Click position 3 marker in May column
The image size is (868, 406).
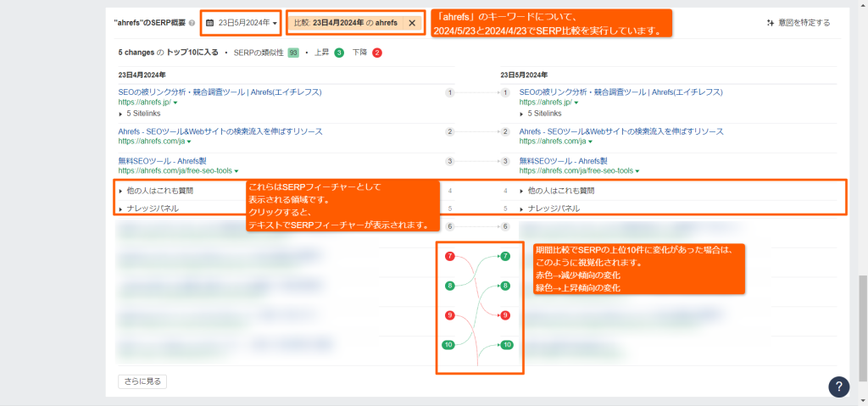click(505, 162)
